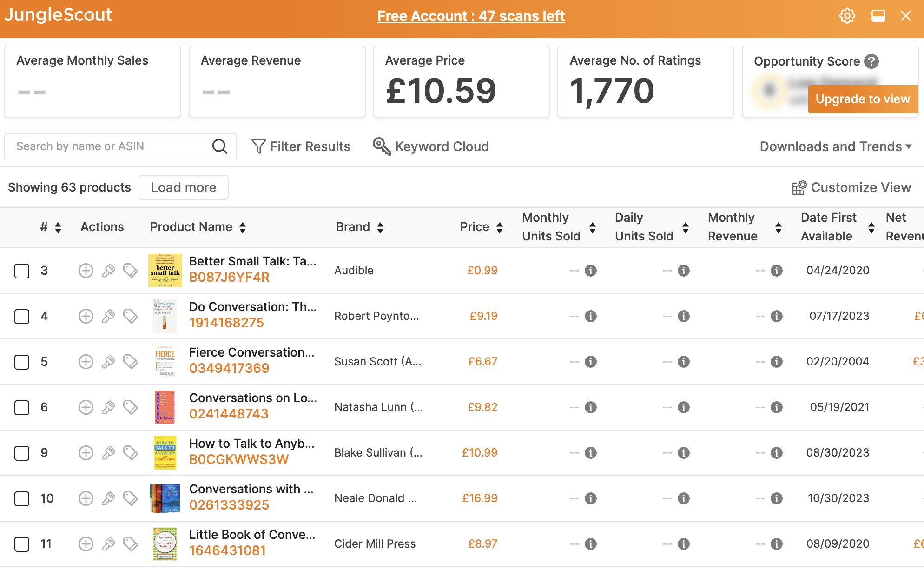
Task: Add Fierce Conversations to tracker
Action: click(x=86, y=362)
